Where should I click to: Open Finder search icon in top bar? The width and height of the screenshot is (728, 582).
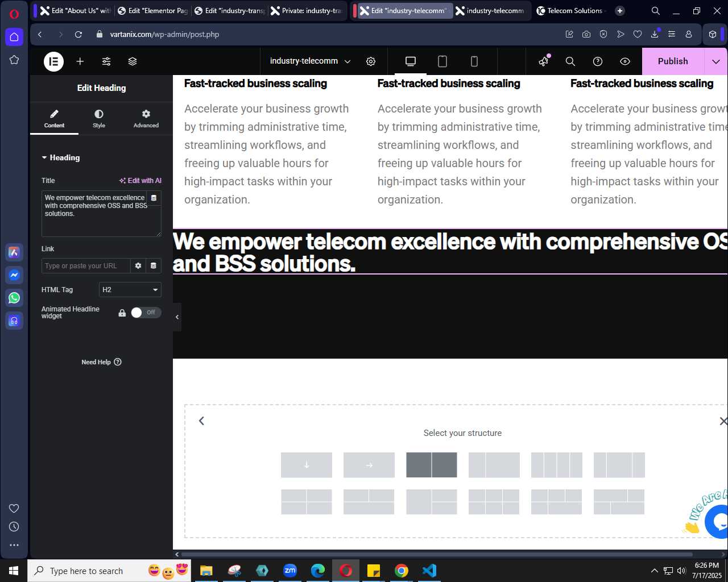click(x=570, y=61)
